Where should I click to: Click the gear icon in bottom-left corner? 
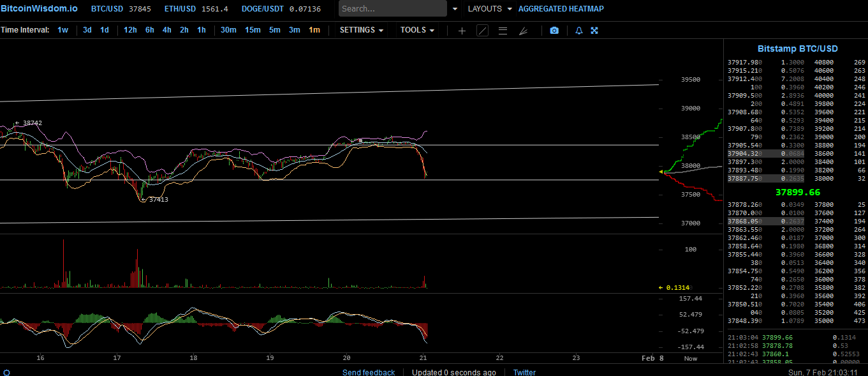pos(6,372)
